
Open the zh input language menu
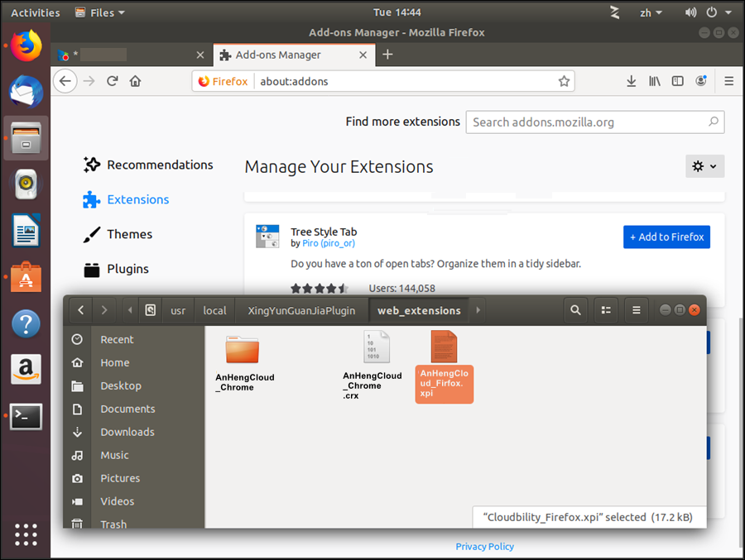pos(651,12)
